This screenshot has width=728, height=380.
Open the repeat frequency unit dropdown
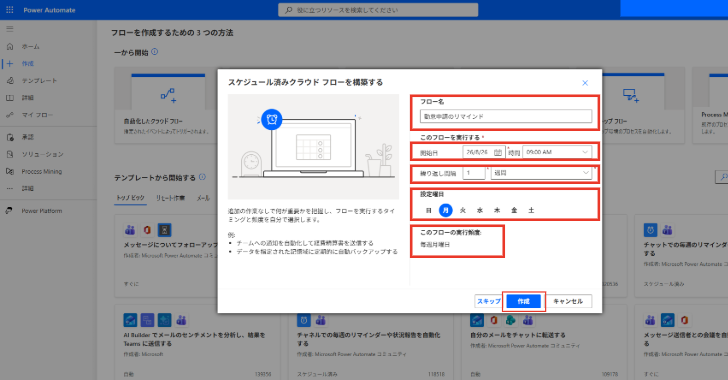point(541,173)
